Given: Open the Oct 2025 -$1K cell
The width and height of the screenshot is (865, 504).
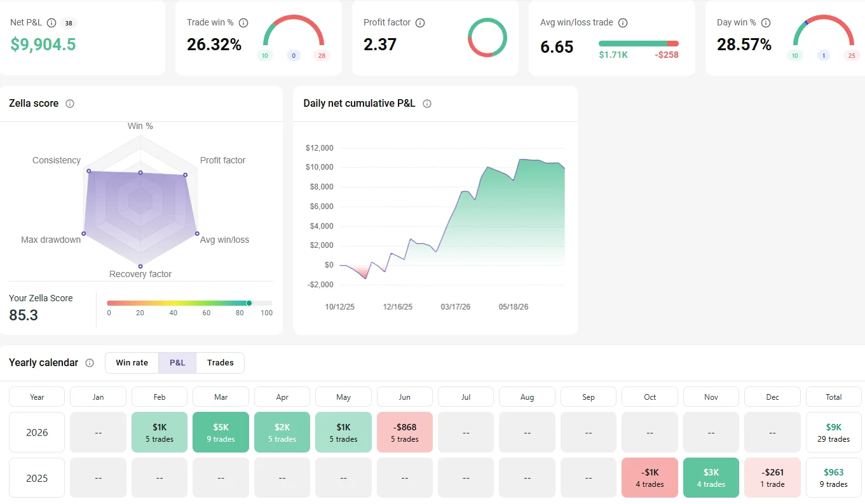Looking at the screenshot, I should click(650, 477).
